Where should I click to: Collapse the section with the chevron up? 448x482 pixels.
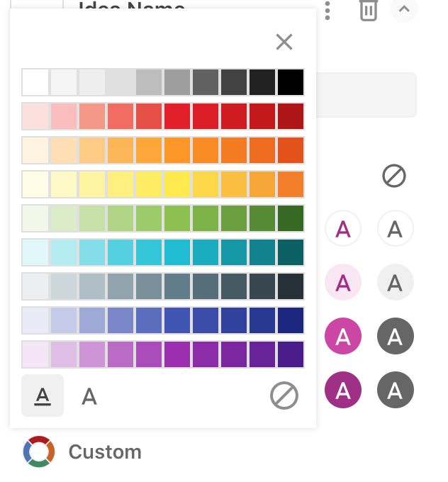tap(404, 9)
